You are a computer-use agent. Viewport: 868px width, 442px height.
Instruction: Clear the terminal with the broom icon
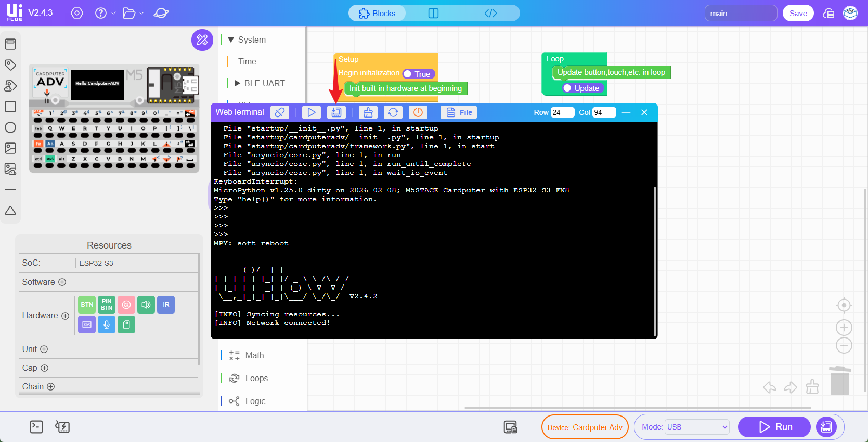368,112
